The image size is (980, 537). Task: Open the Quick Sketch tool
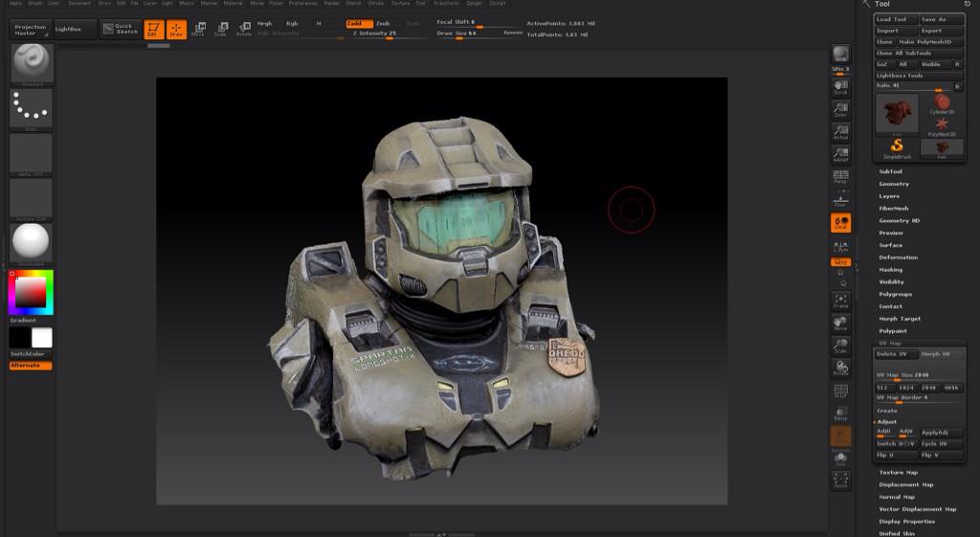point(121,30)
